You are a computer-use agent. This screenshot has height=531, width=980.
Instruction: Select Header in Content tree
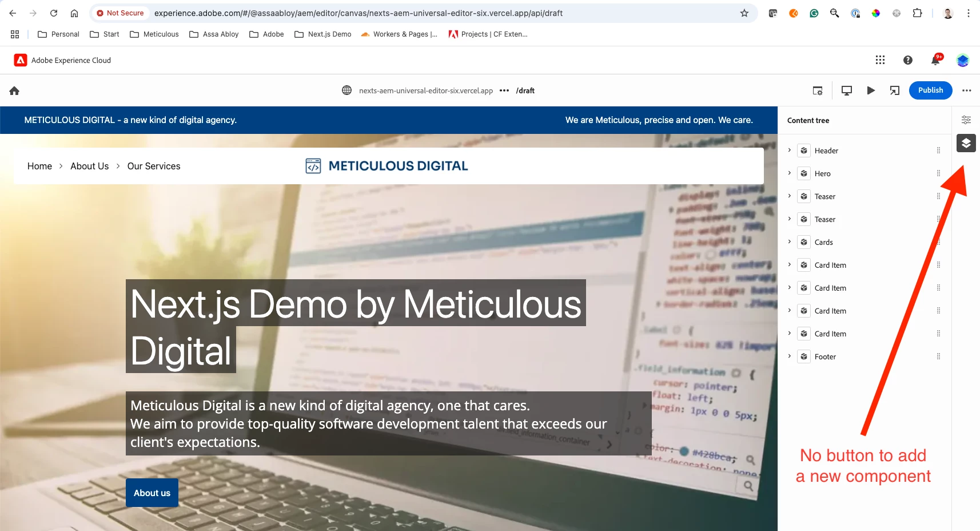tap(826, 150)
